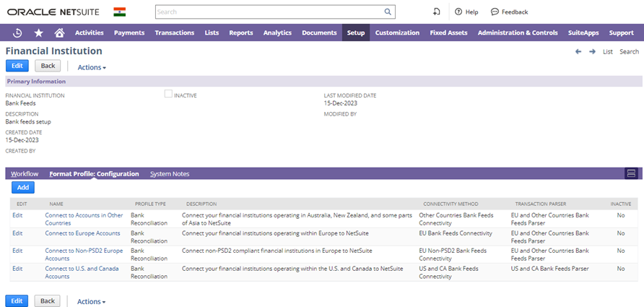This screenshot has width=644, height=307.
Task: Edit the U.S. and Canada Accounts row
Action: [17, 269]
